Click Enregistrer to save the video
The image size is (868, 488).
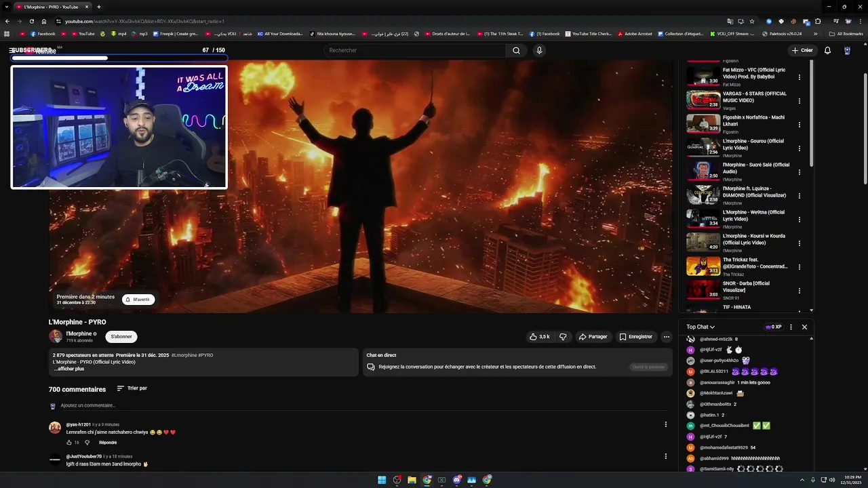636,337
